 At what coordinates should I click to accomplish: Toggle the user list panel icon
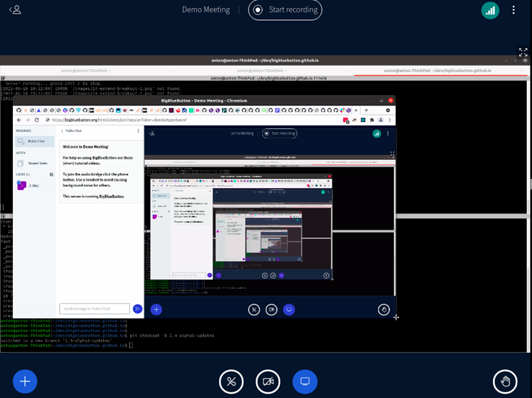click(15, 10)
